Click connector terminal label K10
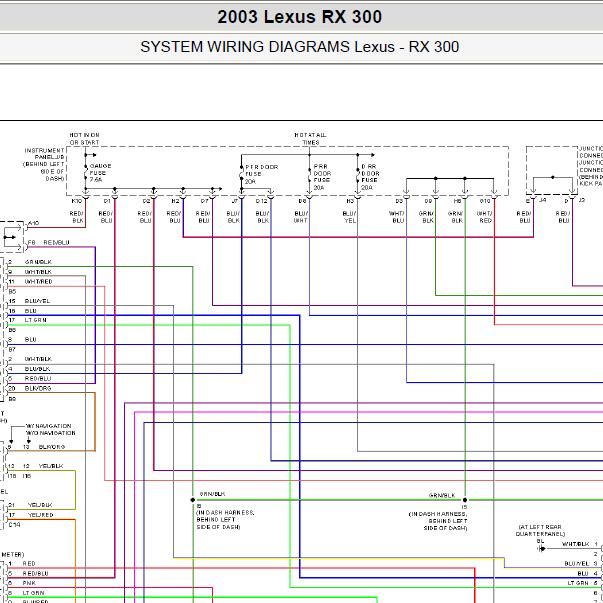603x603 pixels. click(77, 201)
